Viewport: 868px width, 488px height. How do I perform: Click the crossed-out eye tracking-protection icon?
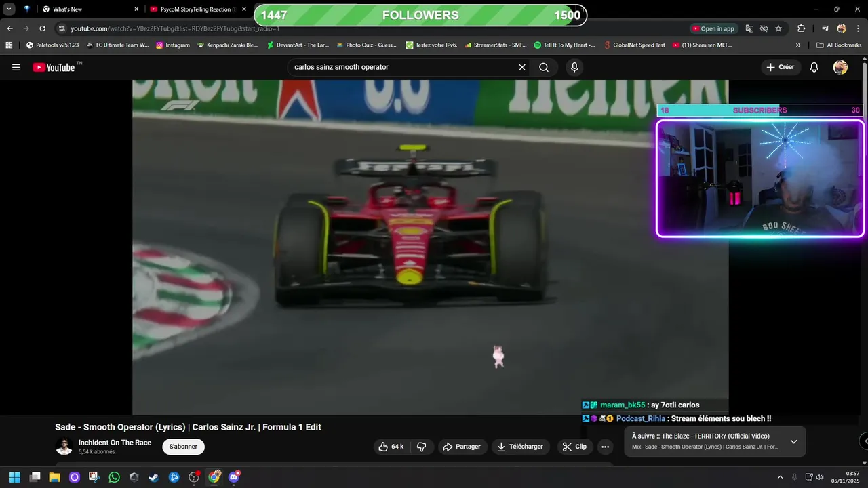pyautogui.click(x=764, y=28)
